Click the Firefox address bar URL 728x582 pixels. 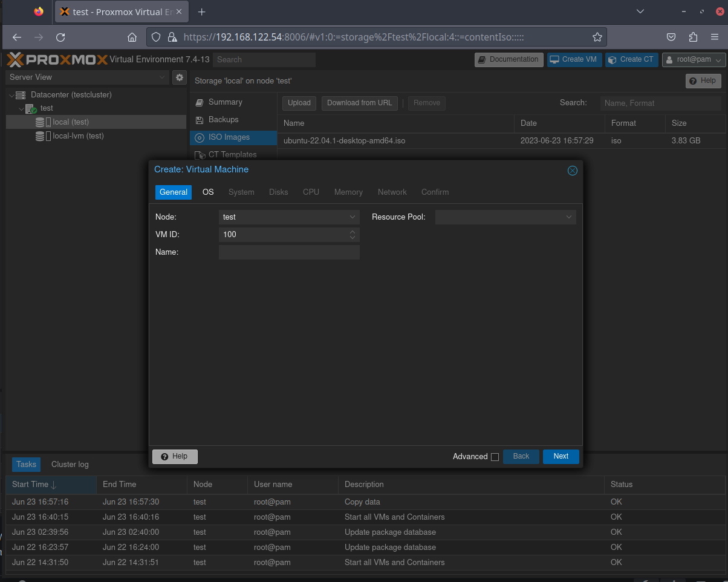354,37
